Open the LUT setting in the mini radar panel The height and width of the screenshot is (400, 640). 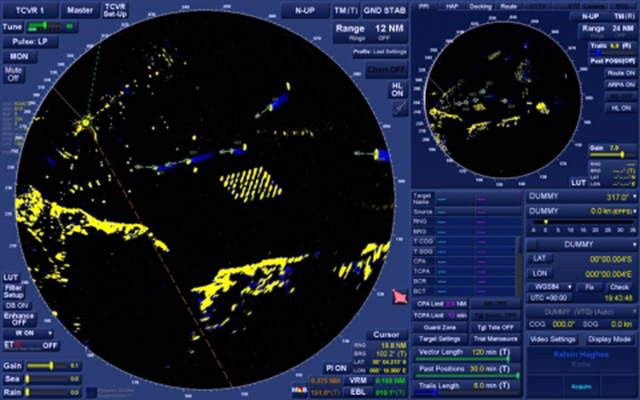click(x=577, y=183)
